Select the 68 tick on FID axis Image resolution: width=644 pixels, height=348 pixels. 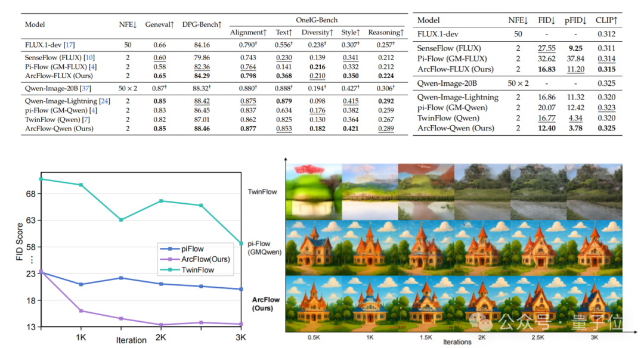31,194
